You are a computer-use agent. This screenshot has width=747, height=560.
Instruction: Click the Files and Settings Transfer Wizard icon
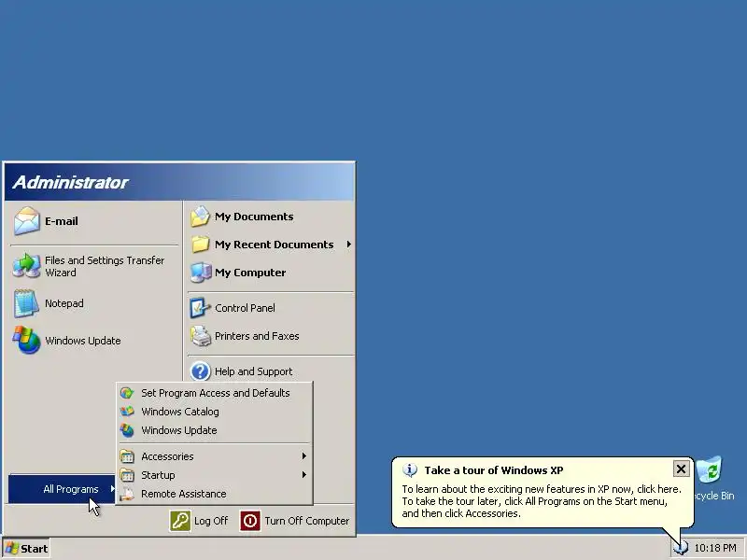pos(26,266)
